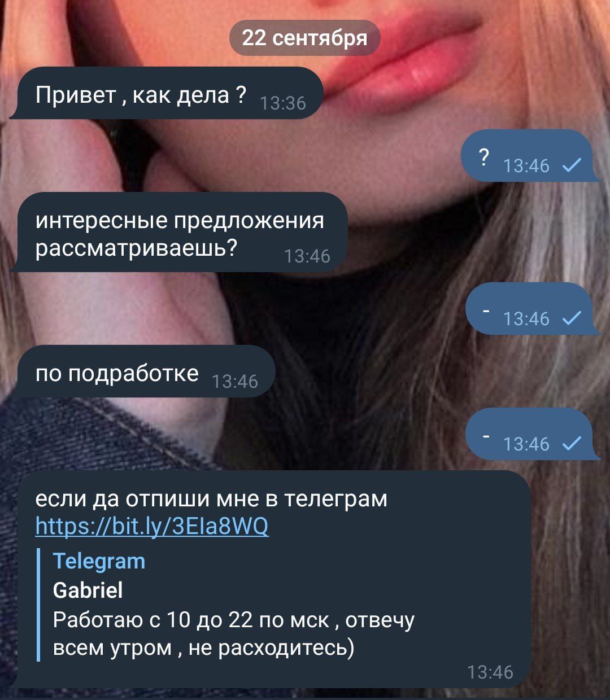
Task: Tap the Telegram link preview title
Action: click(99, 561)
